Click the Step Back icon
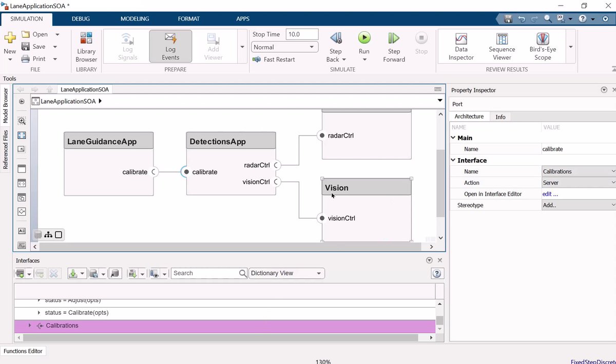Screen dimensions: 616x364 (336, 46)
